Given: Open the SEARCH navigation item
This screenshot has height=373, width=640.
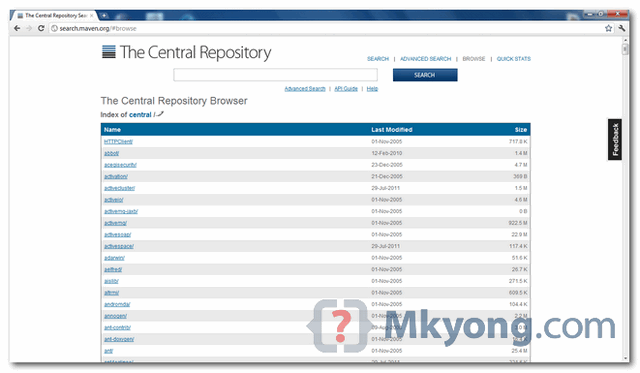Looking at the screenshot, I should click(378, 59).
